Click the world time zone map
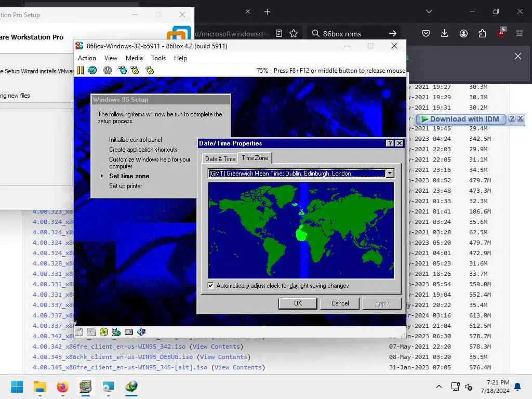Screen dimensions: 532x399 click(x=301, y=230)
